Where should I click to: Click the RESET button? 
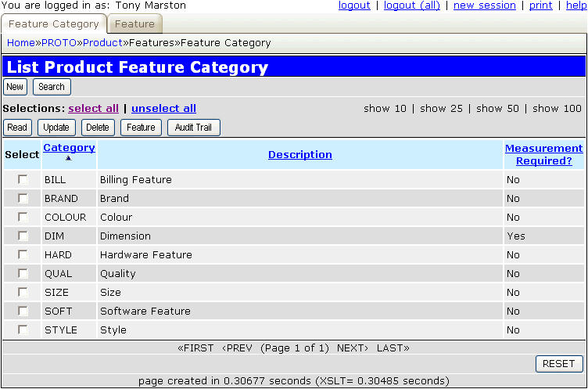pyautogui.click(x=559, y=364)
